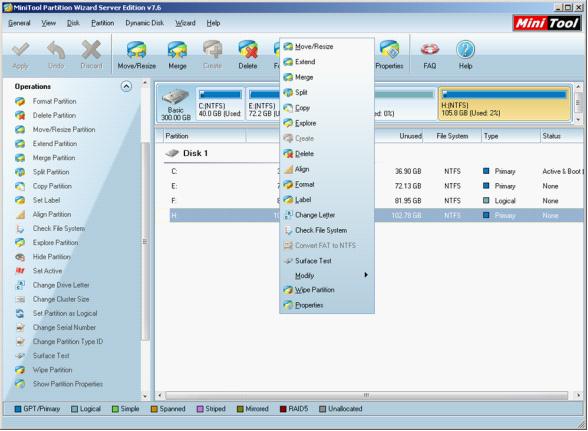Screen dimensions: 588x431
Task: Choose Split from context menu
Action: tap(327, 92)
